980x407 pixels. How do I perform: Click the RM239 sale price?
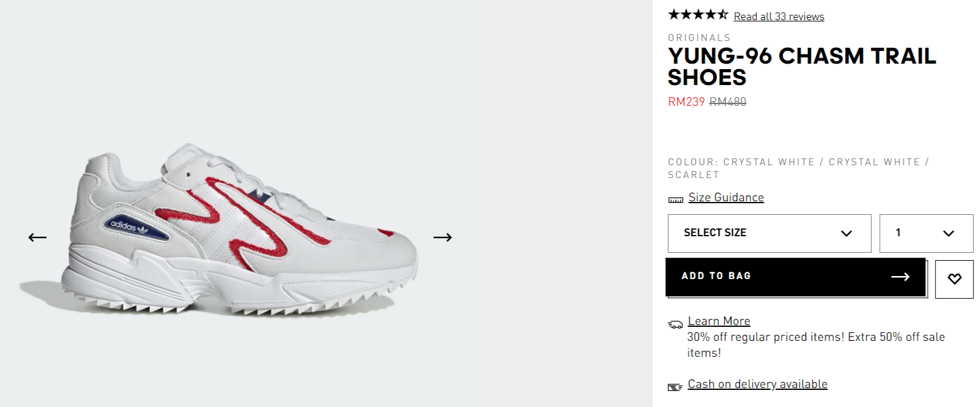[x=686, y=102]
